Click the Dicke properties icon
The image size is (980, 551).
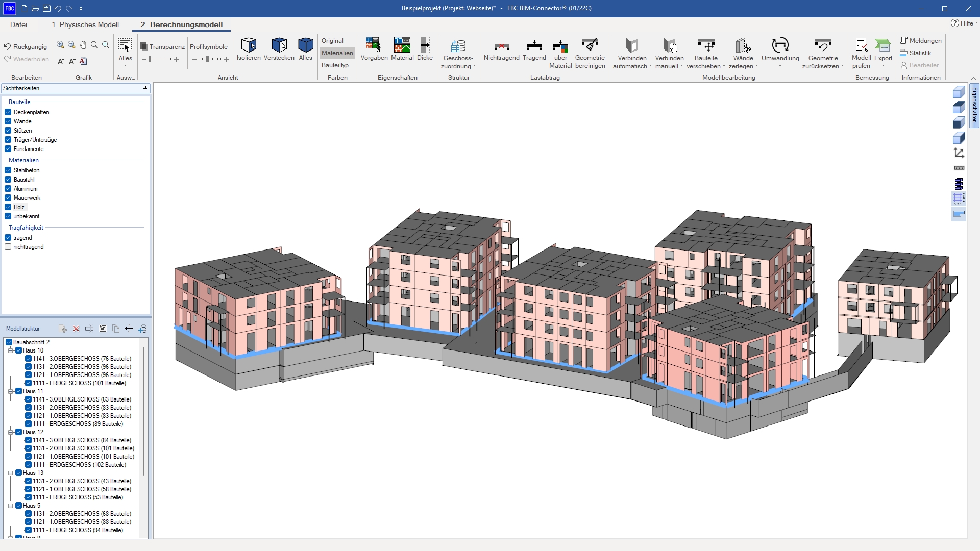point(425,45)
